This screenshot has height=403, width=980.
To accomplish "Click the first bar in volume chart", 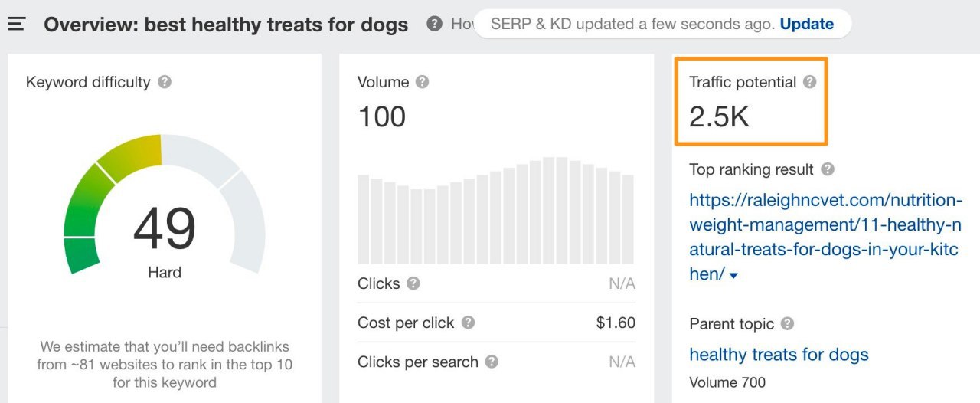I will pos(364,219).
